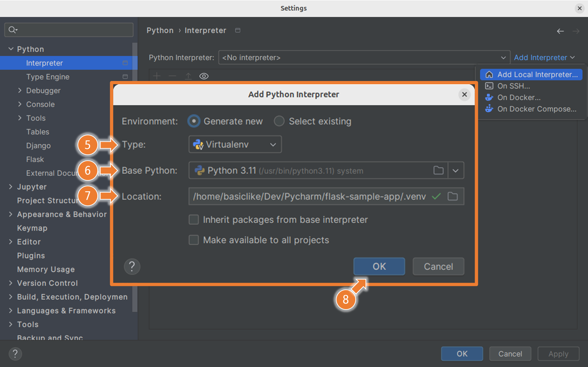The image size is (588, 367).
Task: Select the Select existing environment option
Action: [x=313, y=121]
